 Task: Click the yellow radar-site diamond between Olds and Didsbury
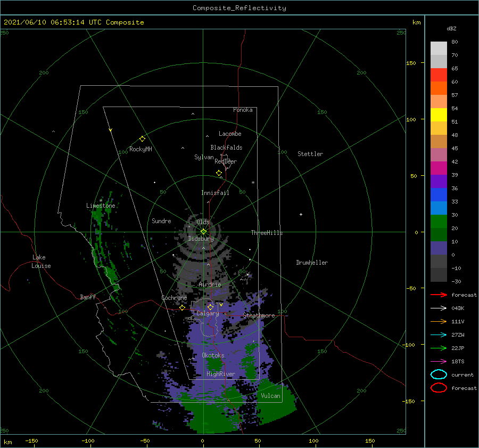click(x=203, y=232)
